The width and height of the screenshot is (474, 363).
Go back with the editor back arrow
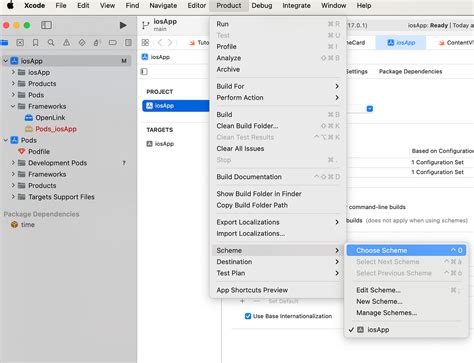160,43
